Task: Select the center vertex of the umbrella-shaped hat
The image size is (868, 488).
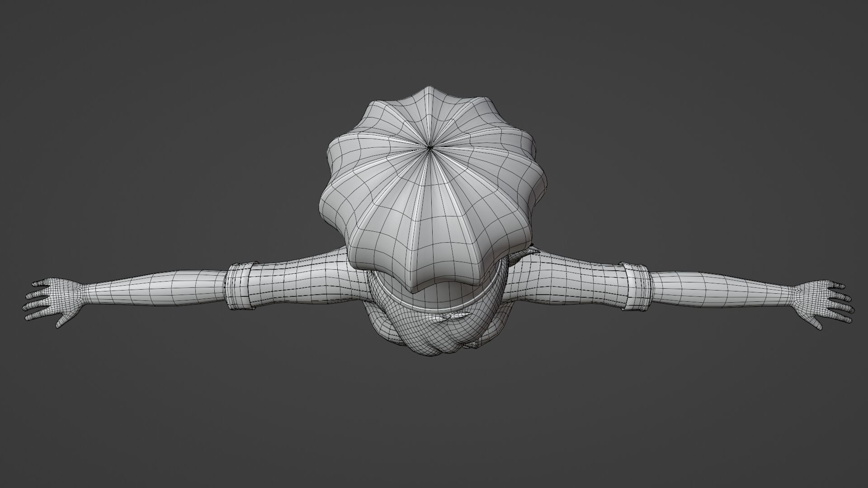Action: (x=429, y=147)
